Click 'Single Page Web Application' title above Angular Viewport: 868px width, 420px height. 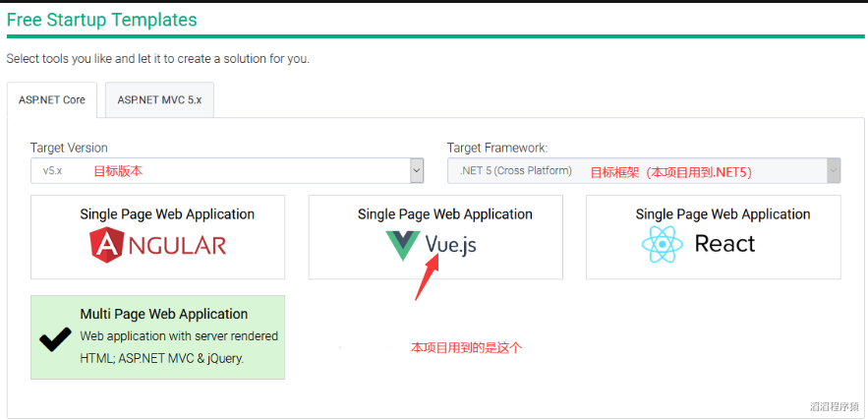pyautogui.click(x=167, y=214)
